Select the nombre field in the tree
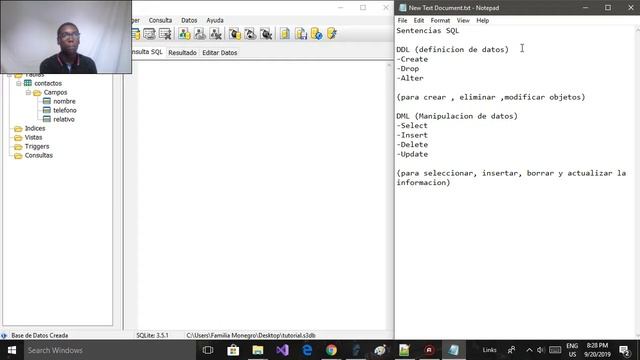This screenshot has height=360, width=640. 64,101
